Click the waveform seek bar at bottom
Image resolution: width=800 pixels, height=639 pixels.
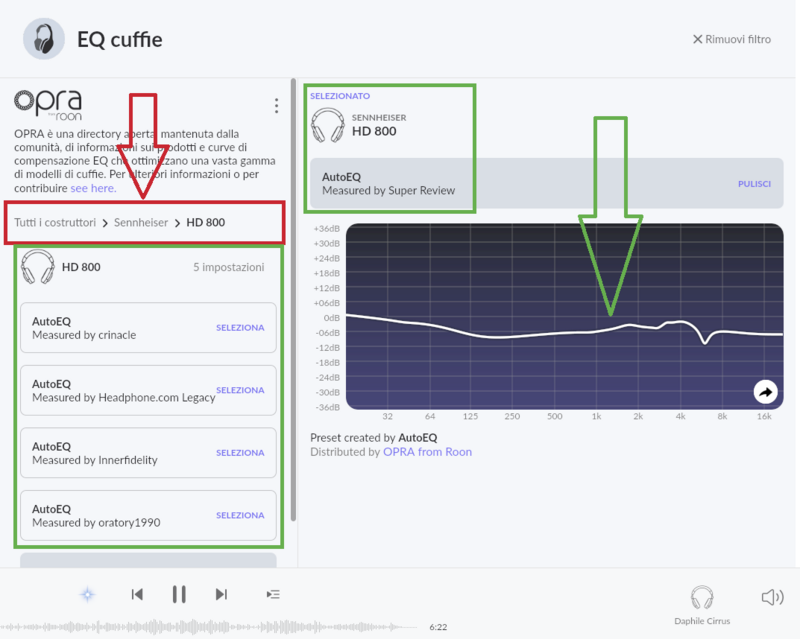click(210, 626)
